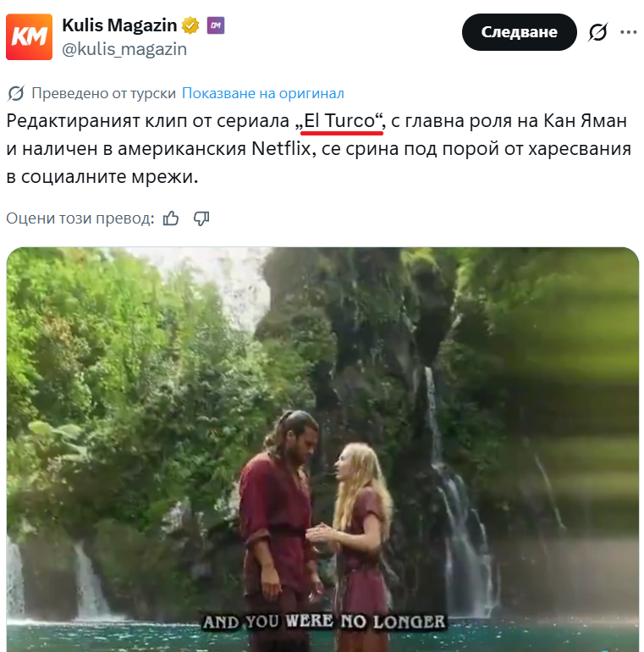
Task: Click Показване на оригинал link
Action: (x=263, y=93)
